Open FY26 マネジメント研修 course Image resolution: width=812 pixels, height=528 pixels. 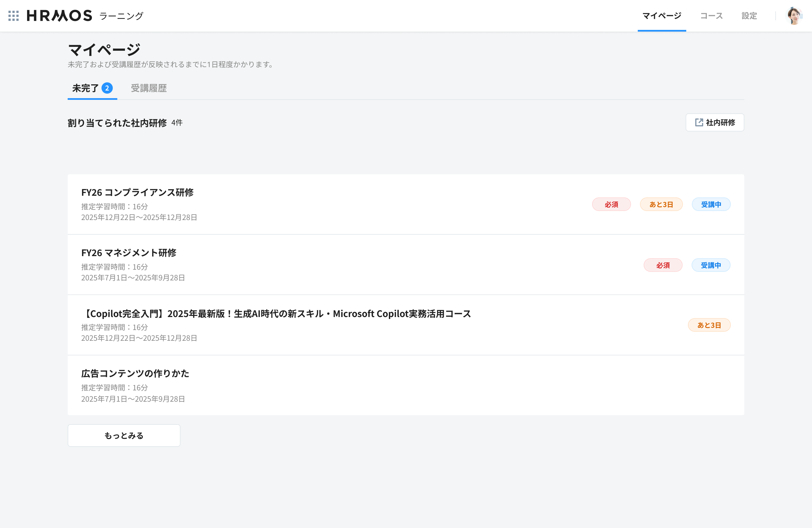pyautogui.click(x=129, y=253)
